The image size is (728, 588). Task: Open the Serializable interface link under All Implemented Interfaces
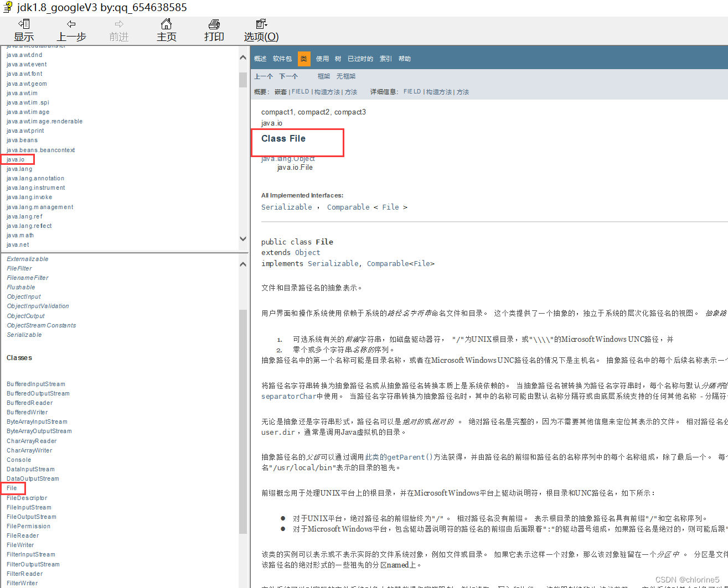coord(287,207)
